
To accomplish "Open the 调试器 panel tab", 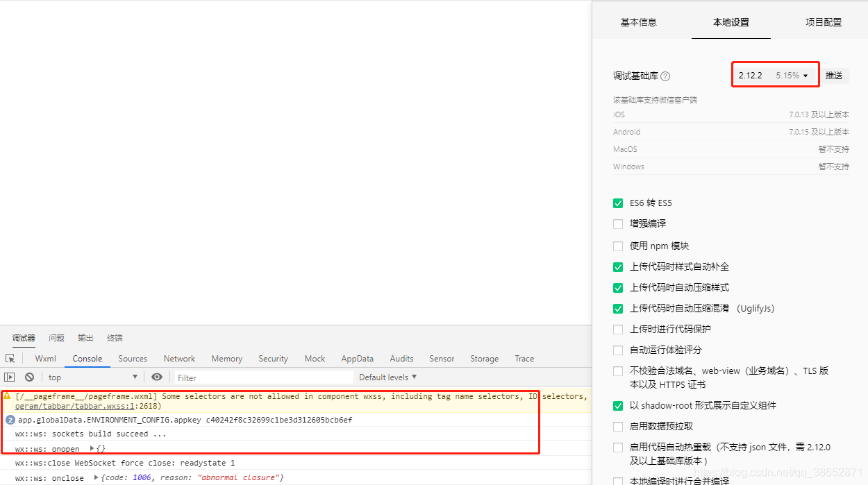I will pos(24,338).
